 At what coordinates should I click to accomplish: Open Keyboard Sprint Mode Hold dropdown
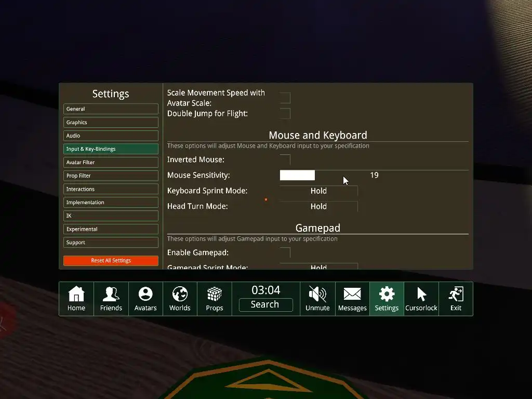pos(318,191)
